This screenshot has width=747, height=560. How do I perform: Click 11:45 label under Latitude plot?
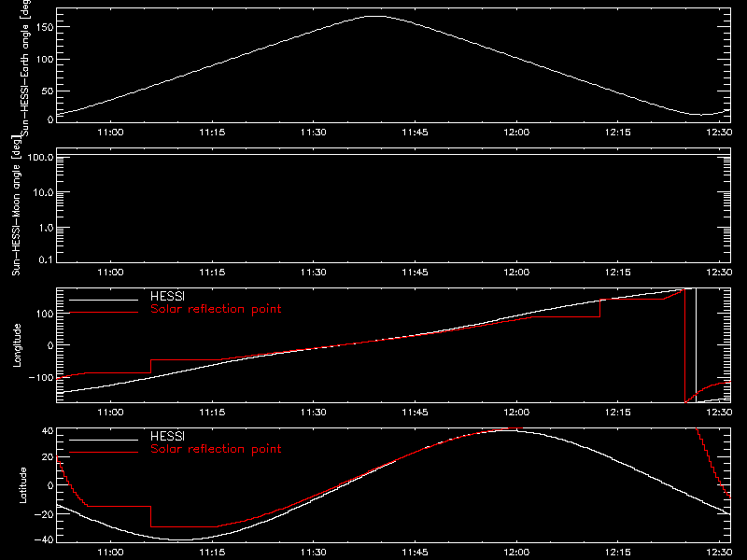415,553
